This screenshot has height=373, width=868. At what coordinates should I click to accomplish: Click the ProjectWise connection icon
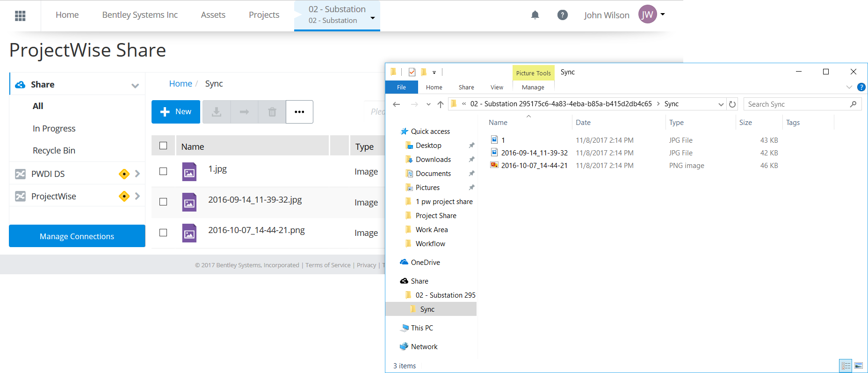pyautogui.click(x=20, y=197)
